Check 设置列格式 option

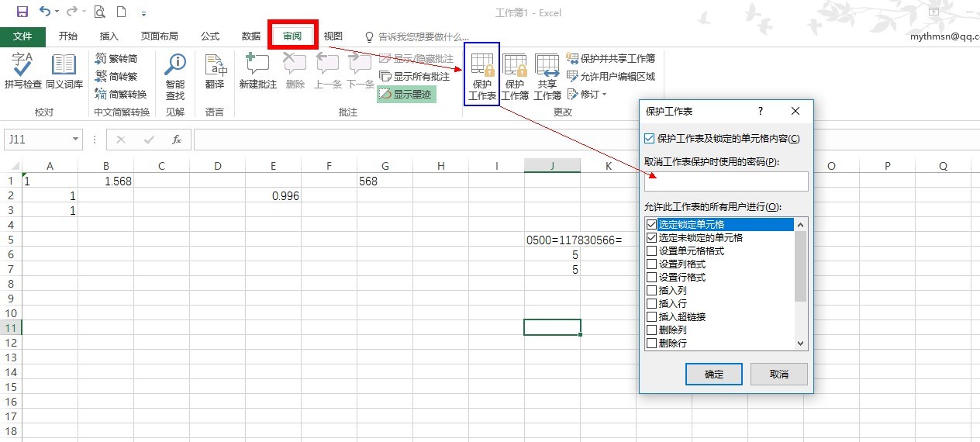(x=651, y=264)
